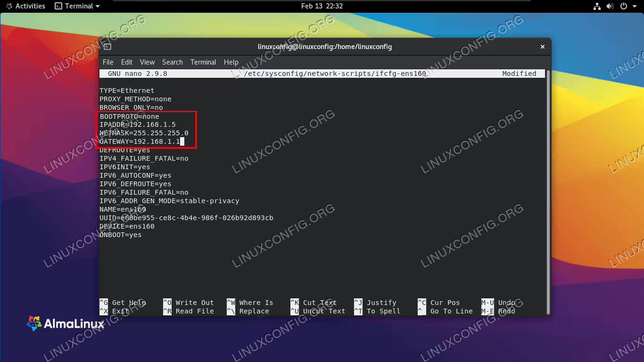
Task: Click the IPV6_ADDR_GEN_MODE=stable-privacy line
Action: tap(169, 201)
